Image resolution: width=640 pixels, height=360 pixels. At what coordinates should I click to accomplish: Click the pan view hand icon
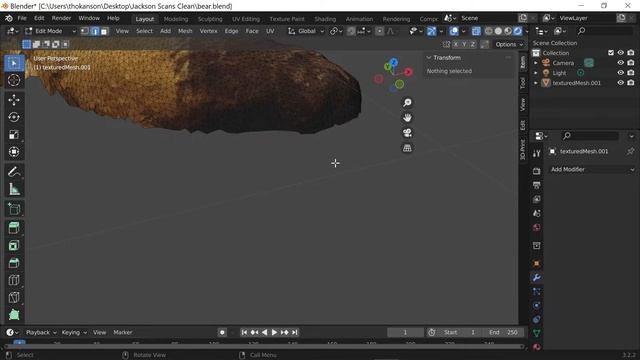(407, 118)
